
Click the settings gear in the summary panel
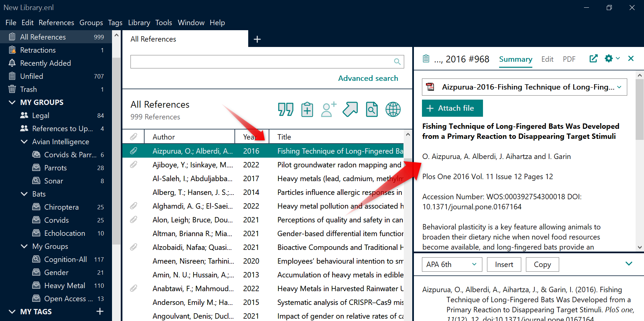(608, 58)
